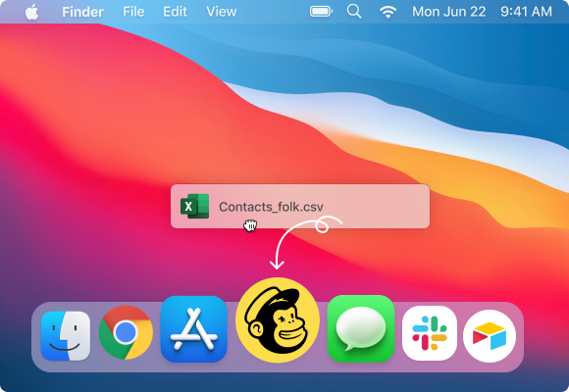Click the curved white arrow annotation

(x=305, y=242)
